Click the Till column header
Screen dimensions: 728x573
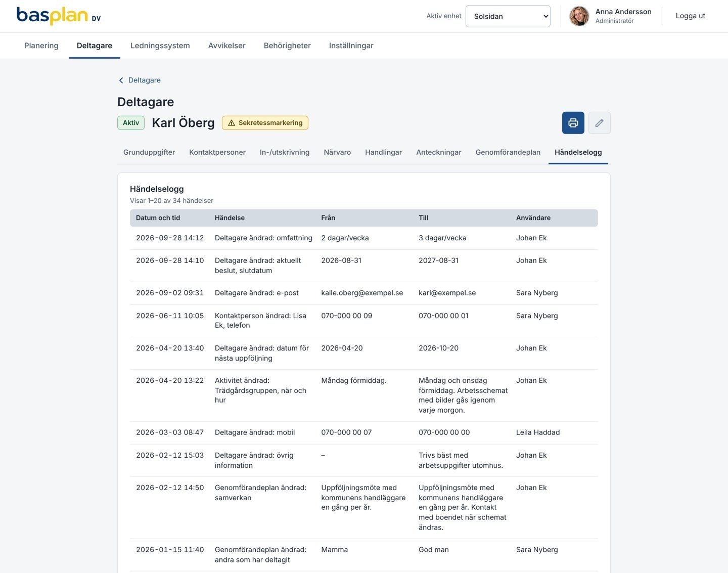click(424, 218)
